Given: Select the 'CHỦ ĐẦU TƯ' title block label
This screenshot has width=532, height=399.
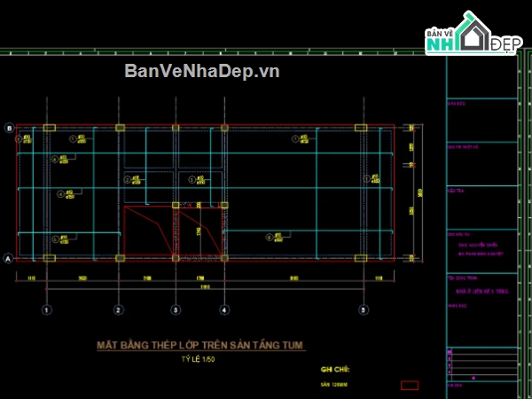Looking at the screenshot, I should point(458,234).
